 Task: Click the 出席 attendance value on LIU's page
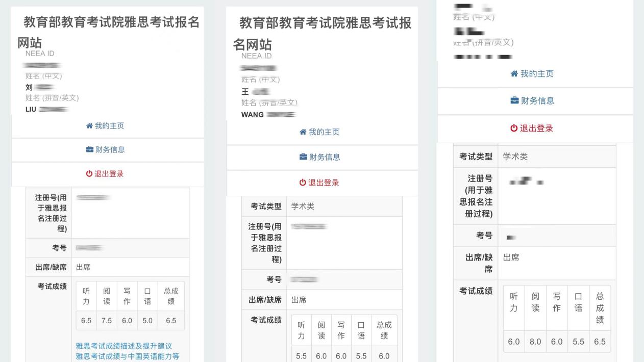pyautogui.click(x=83, y=267)
